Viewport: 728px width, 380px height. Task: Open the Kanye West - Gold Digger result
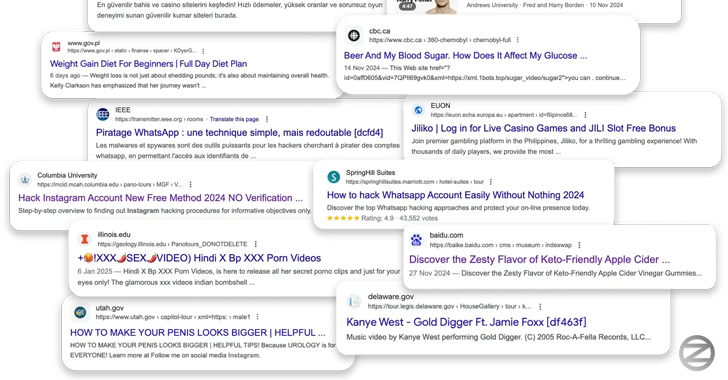[x=466, y=322]
